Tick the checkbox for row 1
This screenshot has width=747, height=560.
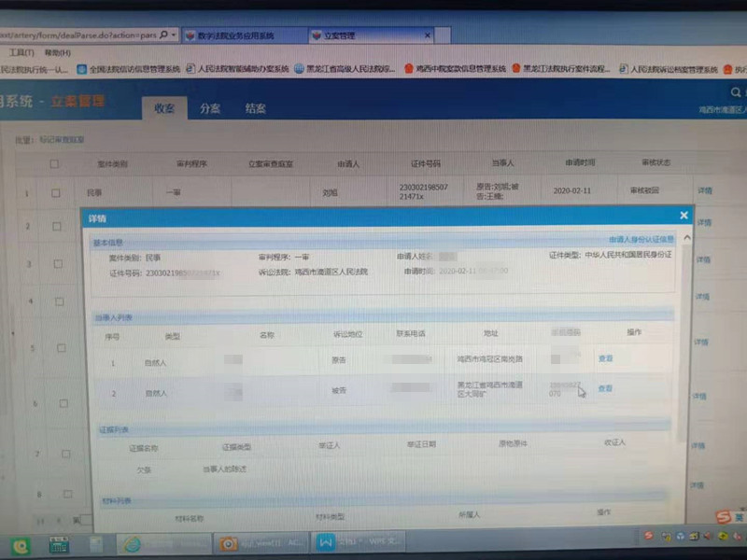tap(56, 193)
